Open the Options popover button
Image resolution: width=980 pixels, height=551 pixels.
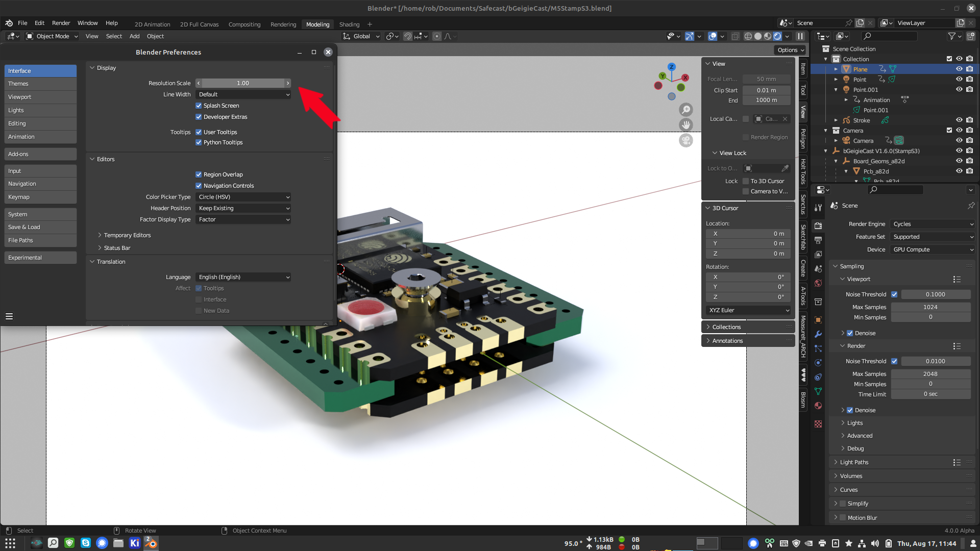tap(790, 50)
